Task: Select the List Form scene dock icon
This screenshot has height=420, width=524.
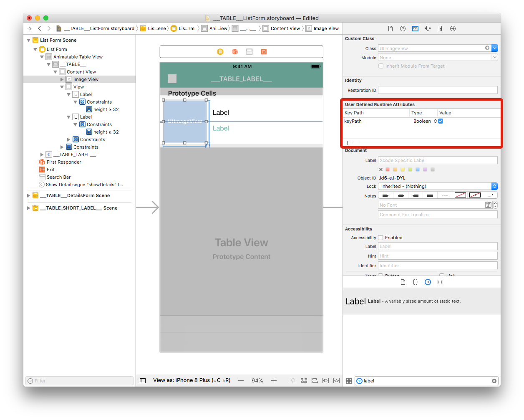Action: [220, 52]
